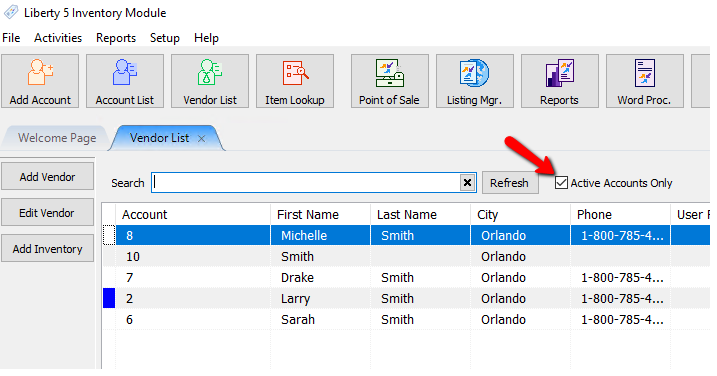The image size is (717, 376).
Task: Sort by the Phone column header
Action: [621, 215]
